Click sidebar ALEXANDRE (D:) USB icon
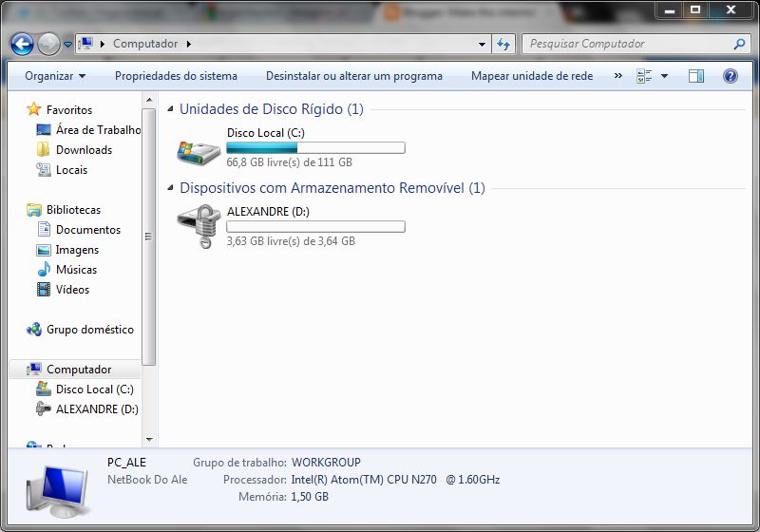The width and height of the screenshot is (760, 532). click(x=44, y=408)
